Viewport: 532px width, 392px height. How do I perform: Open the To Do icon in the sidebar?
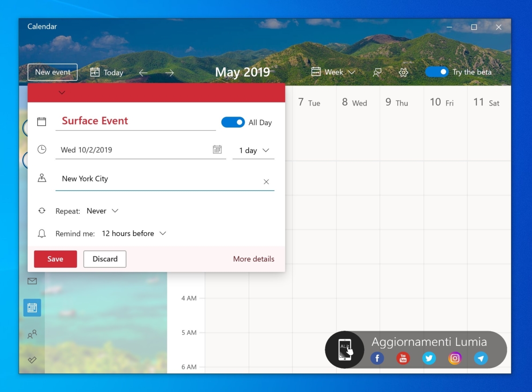coord(31,360)
